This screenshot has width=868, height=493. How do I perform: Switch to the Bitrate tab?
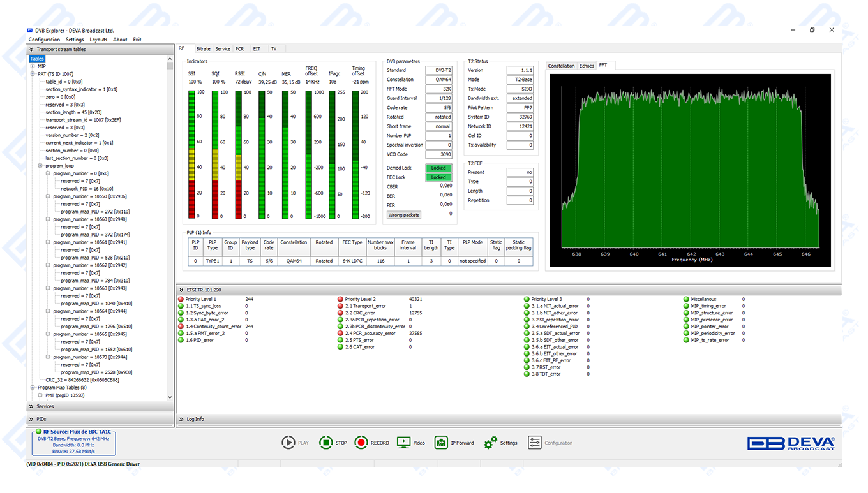pyautogui.click(x=203, y=49)
